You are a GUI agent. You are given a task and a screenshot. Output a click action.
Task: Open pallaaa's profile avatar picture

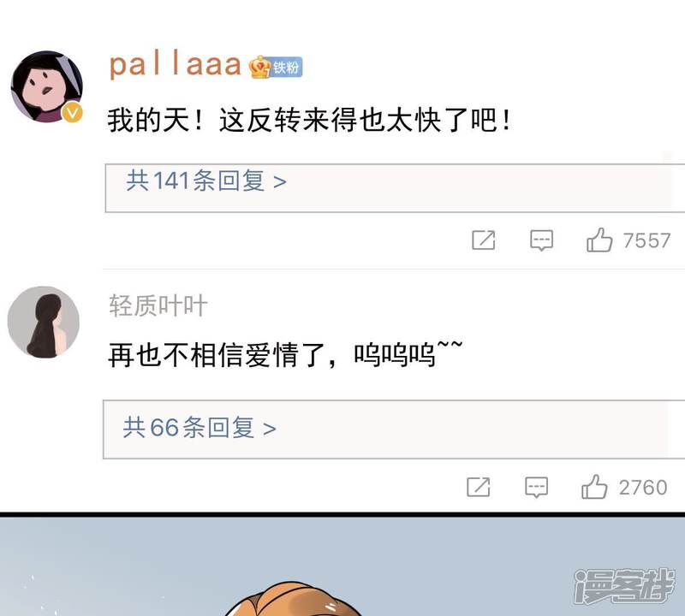(47, 86)
